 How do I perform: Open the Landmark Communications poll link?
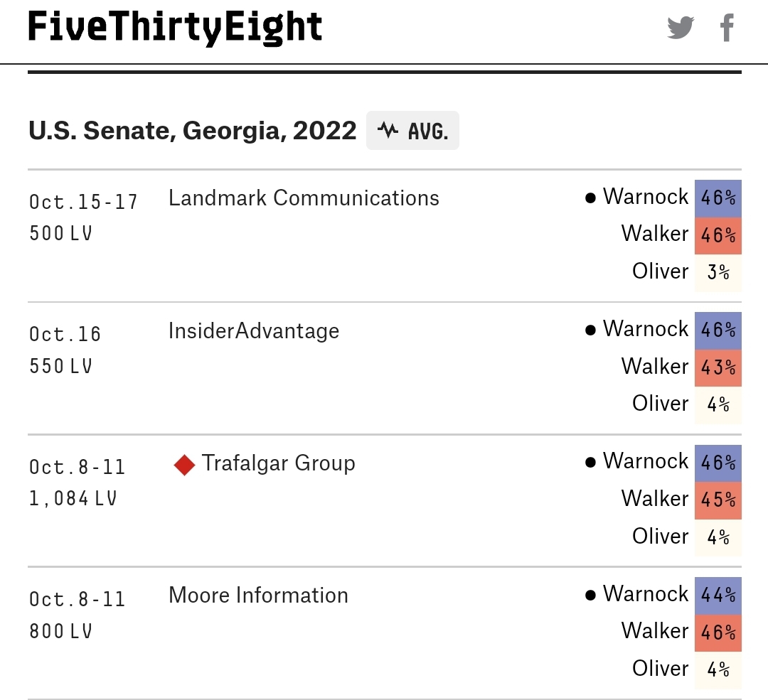click(304, 198)
